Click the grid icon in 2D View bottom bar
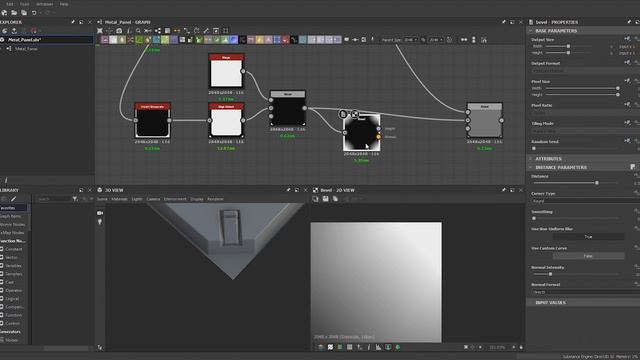 click(350, 347)
